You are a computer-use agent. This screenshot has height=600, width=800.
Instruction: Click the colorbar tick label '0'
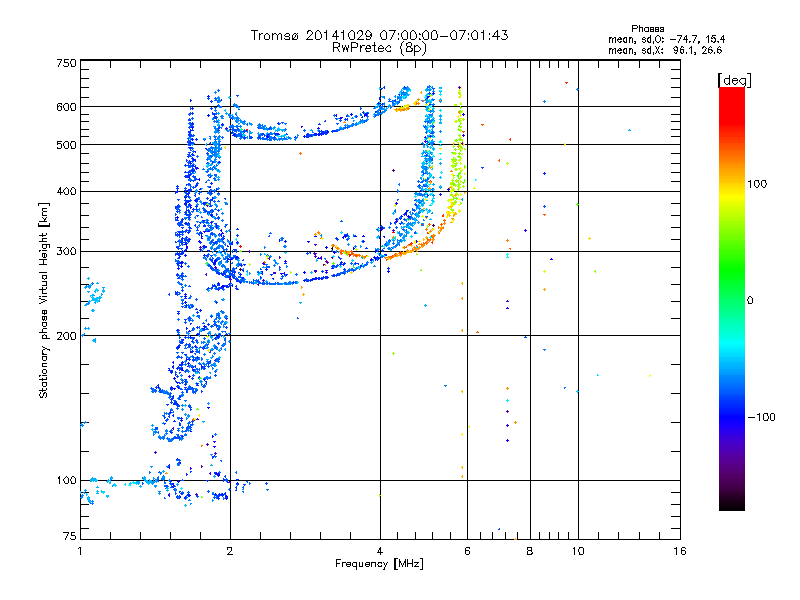pos(750,301)
